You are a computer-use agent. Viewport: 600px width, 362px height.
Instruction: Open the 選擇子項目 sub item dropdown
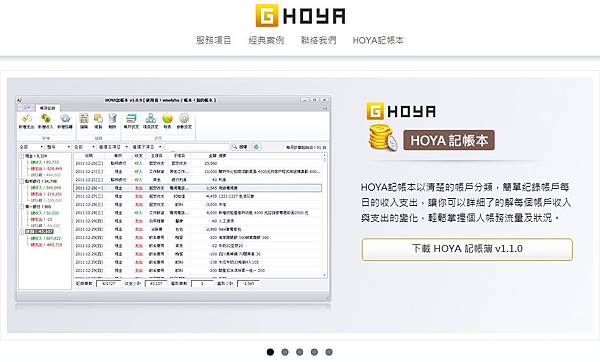[x=147, y=147]
